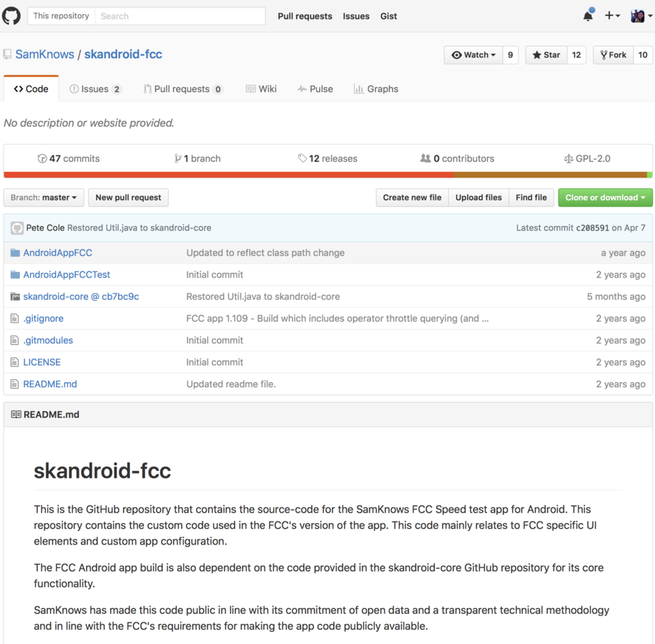
Task: Click the GitHub Octocat logo
Action: pos(11,16)
